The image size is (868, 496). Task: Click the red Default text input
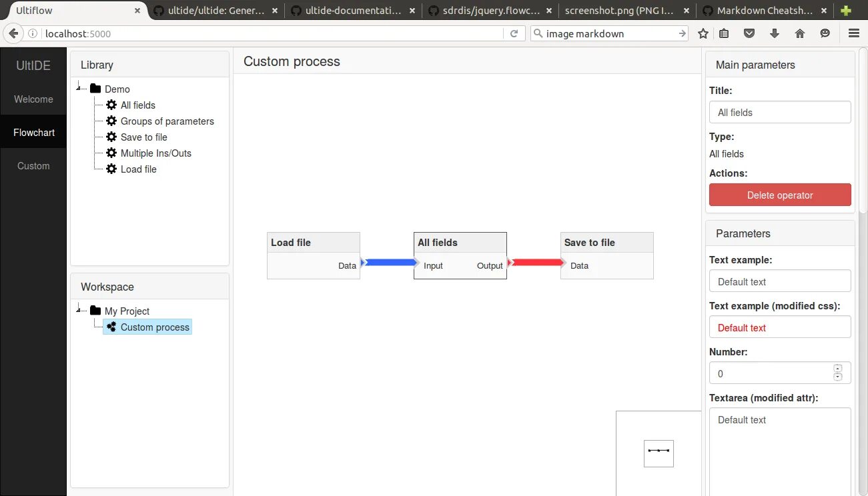(x=780, y=327)
